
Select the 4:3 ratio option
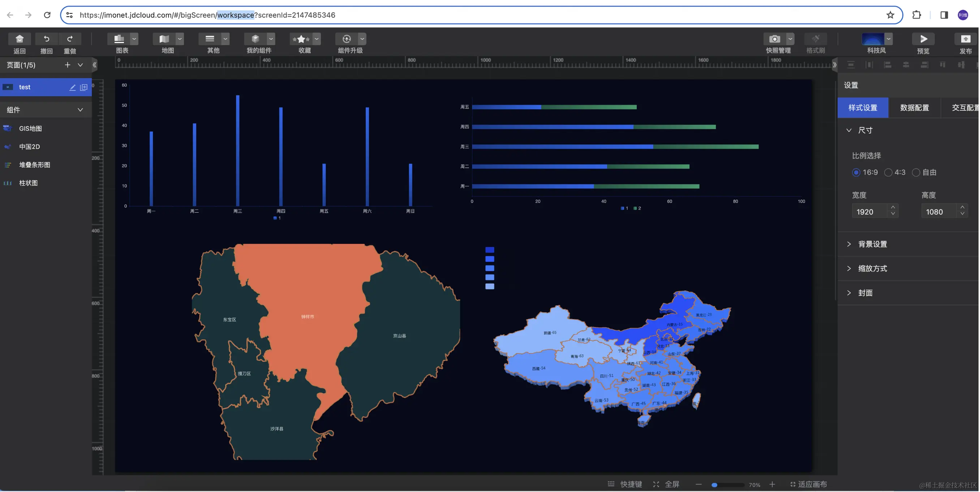[x=888, y=173]
